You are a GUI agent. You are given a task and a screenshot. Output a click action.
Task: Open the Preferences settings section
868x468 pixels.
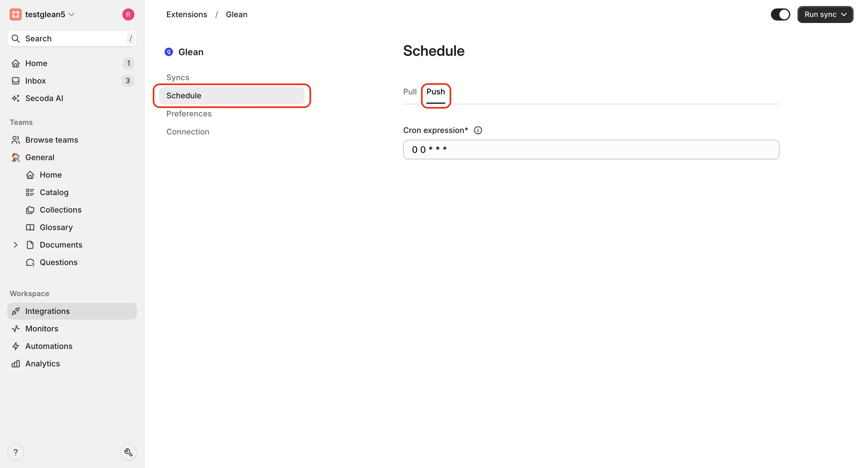pos(189,114)
